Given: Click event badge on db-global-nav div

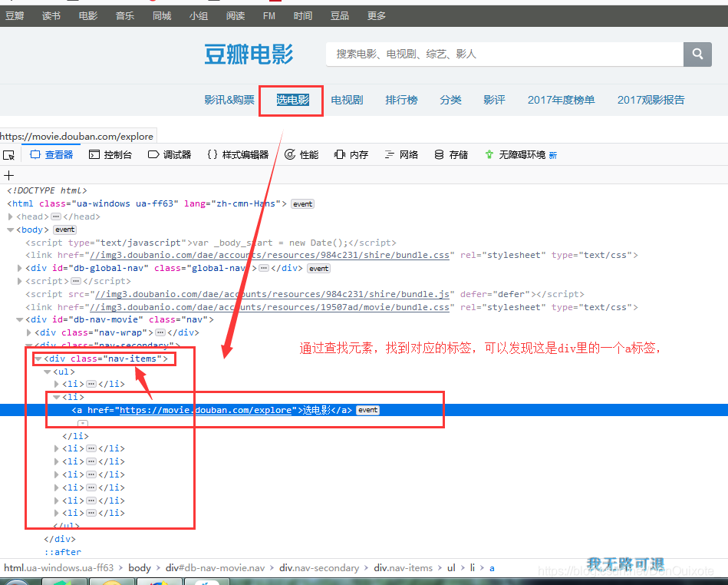Looking at the screenshot, I should point(318,269).
